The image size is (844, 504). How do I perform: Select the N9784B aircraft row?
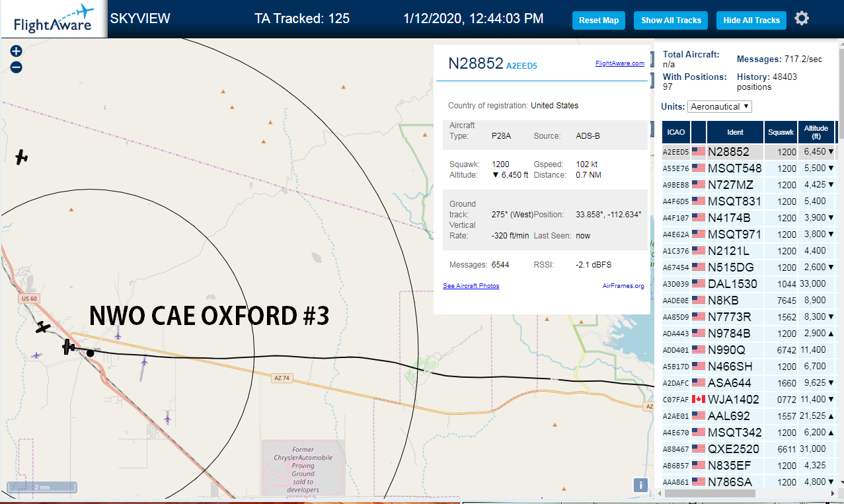tap(749, 333)
